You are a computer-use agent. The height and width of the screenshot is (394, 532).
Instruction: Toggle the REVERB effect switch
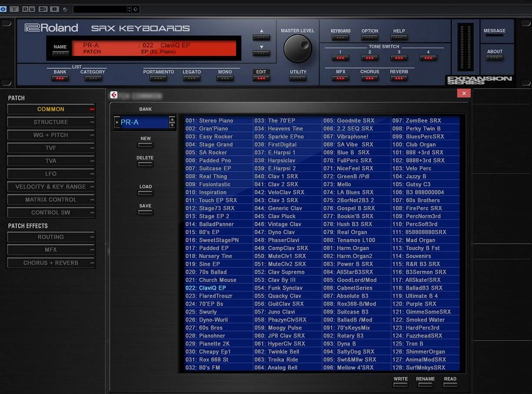pos(399,79)
